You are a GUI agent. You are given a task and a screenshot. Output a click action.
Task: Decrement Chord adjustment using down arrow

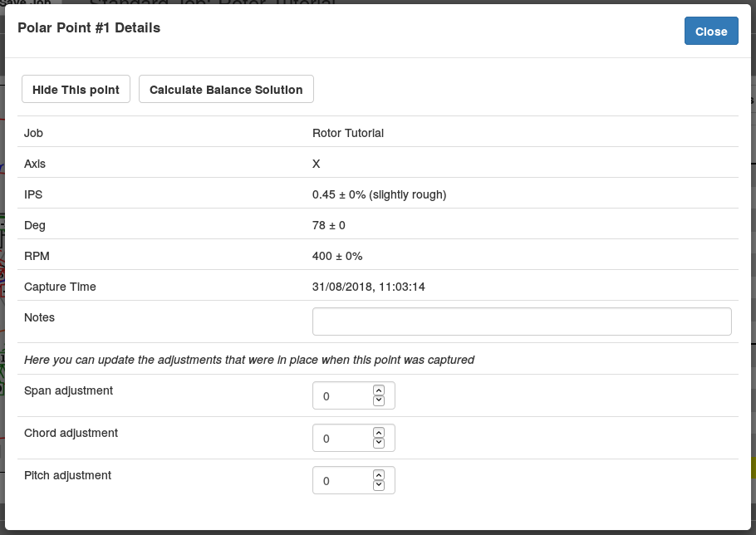[379, 444]
